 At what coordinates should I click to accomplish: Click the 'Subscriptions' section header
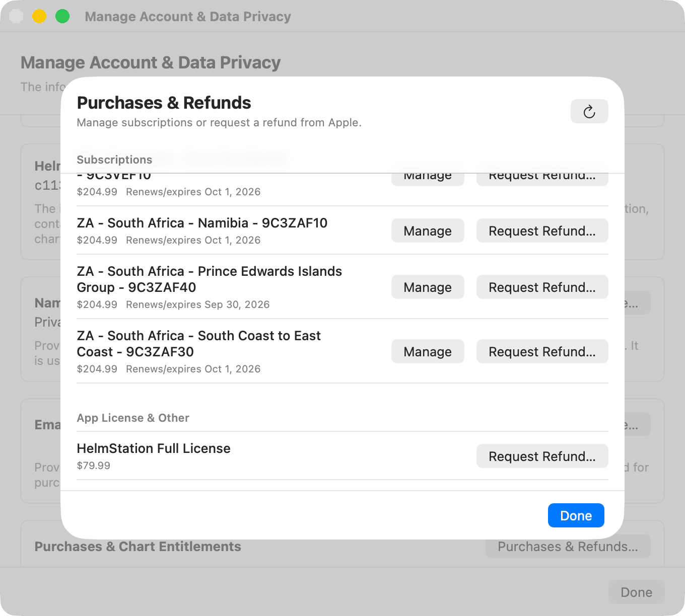click(x=114, y=160)
